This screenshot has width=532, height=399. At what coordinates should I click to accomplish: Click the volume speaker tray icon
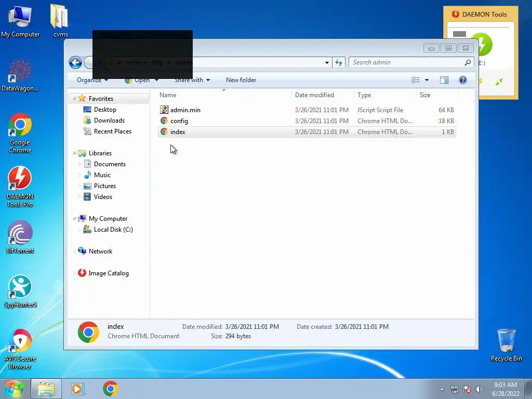coord(480,389)
